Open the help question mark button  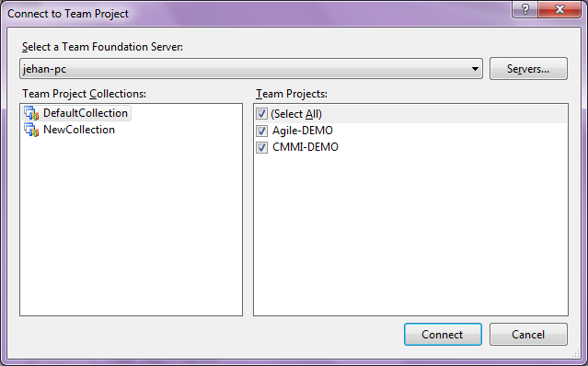point(525,9)
